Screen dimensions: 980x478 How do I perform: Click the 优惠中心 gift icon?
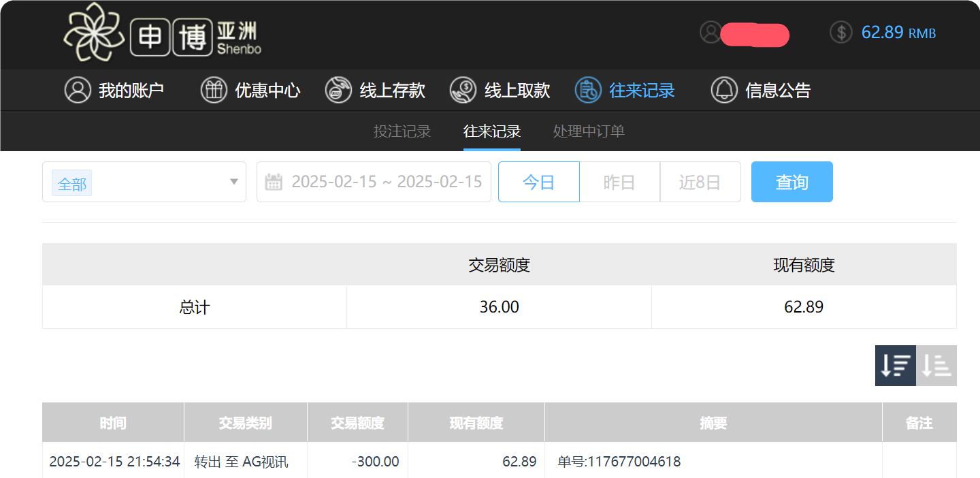click(214, 90)
